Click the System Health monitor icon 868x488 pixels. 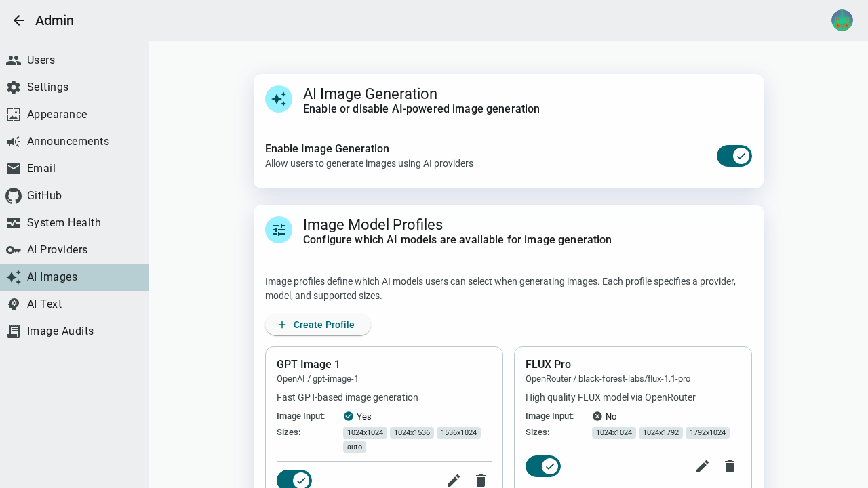(14, 223)
